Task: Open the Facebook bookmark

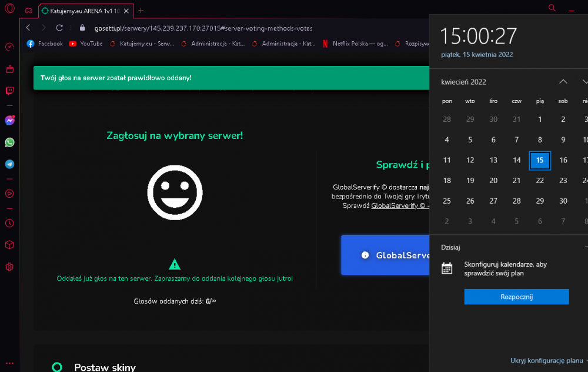Action: click(x=45, y=44)
